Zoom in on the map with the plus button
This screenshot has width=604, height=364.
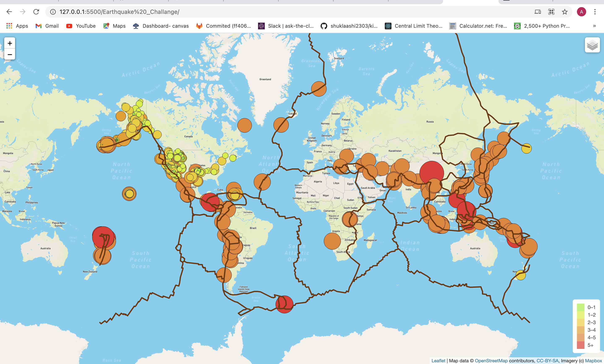click(x=10, y=43)
